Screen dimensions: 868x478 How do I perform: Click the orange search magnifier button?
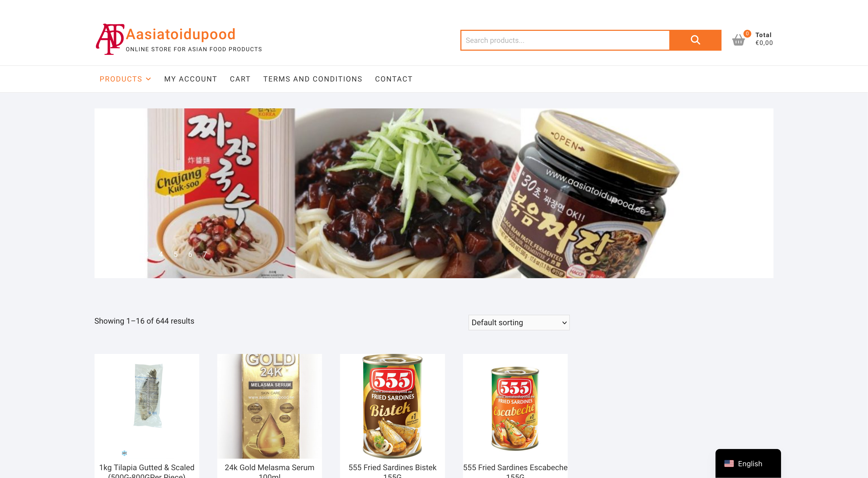coord(695,40)
